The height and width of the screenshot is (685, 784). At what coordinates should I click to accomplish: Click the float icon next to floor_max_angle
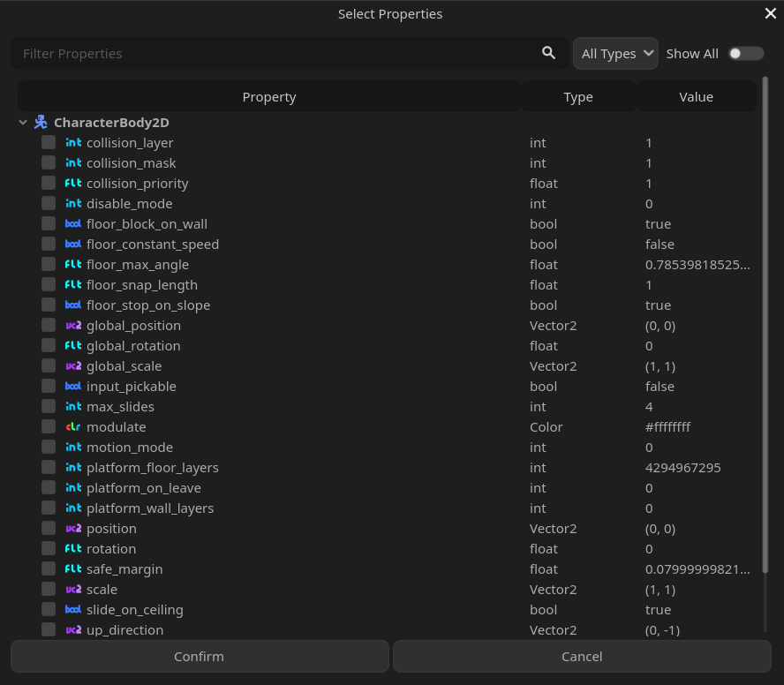(73, 265)
